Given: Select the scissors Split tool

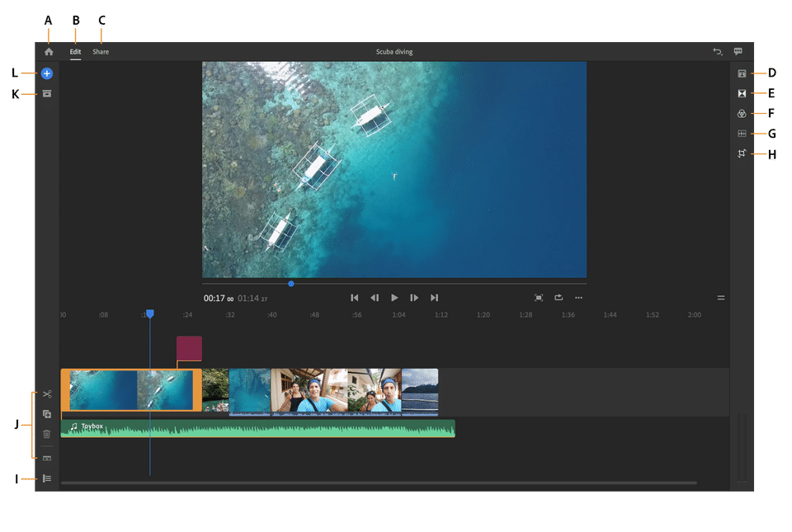Looking at the screenshot, I should point(47,394).
